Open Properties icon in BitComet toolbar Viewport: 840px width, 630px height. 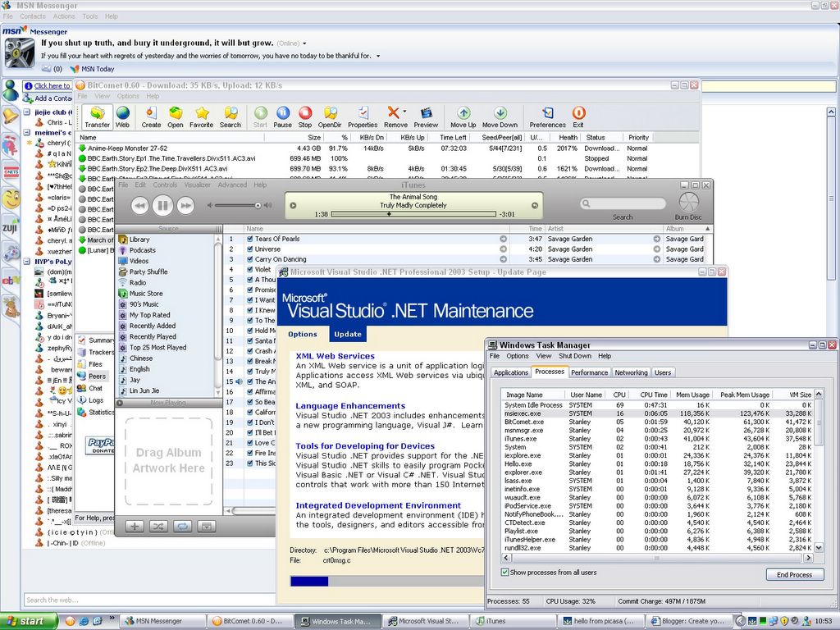pyautogui.click(x=363, y=116)
